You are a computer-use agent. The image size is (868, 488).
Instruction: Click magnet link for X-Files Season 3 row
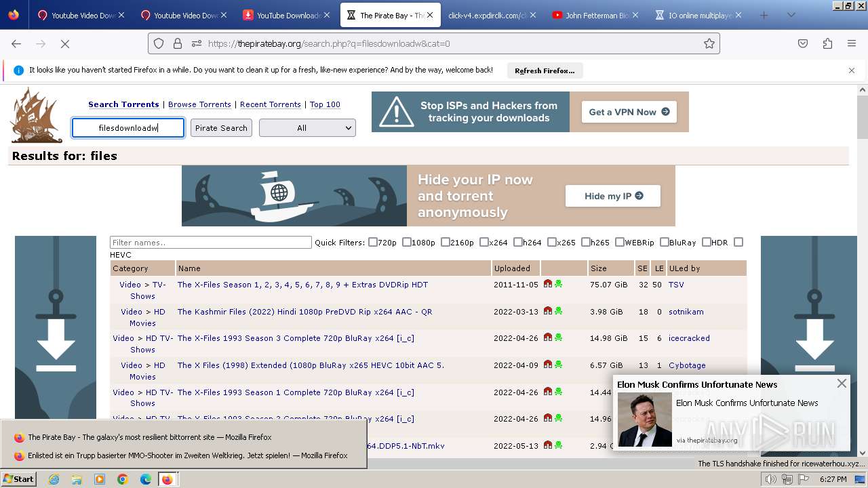tap(548, 338)
